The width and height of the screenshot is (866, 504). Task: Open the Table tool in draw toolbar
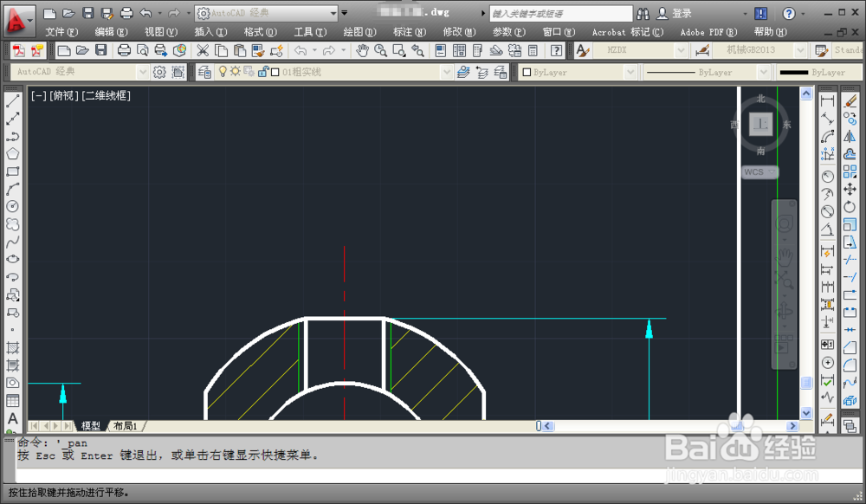(13, 401)
